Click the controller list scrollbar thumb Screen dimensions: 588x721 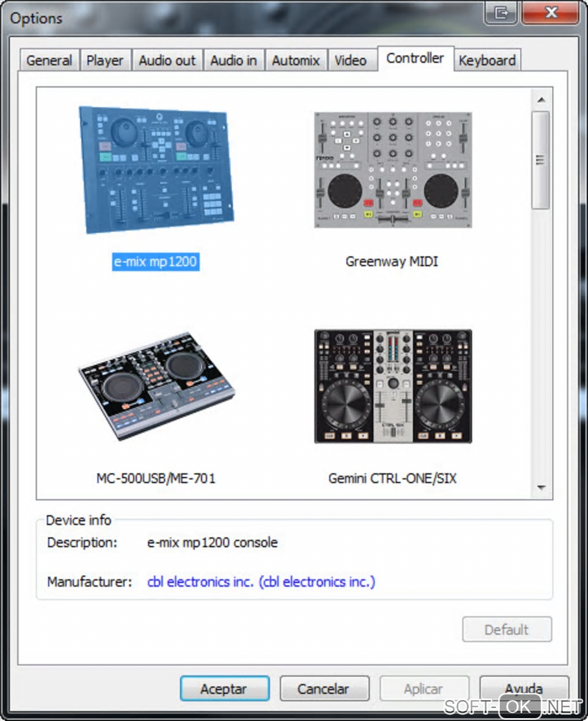tap(541, 160)
